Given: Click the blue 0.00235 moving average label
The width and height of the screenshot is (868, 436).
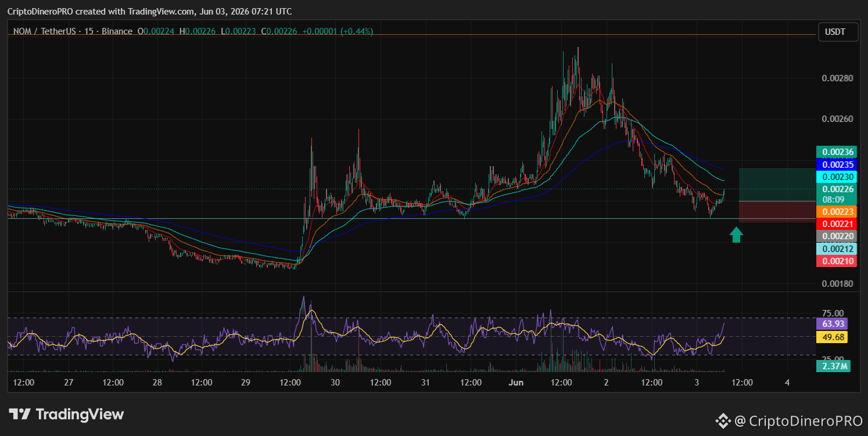Looking at the screenshot, I should click(x=837, y=164).
